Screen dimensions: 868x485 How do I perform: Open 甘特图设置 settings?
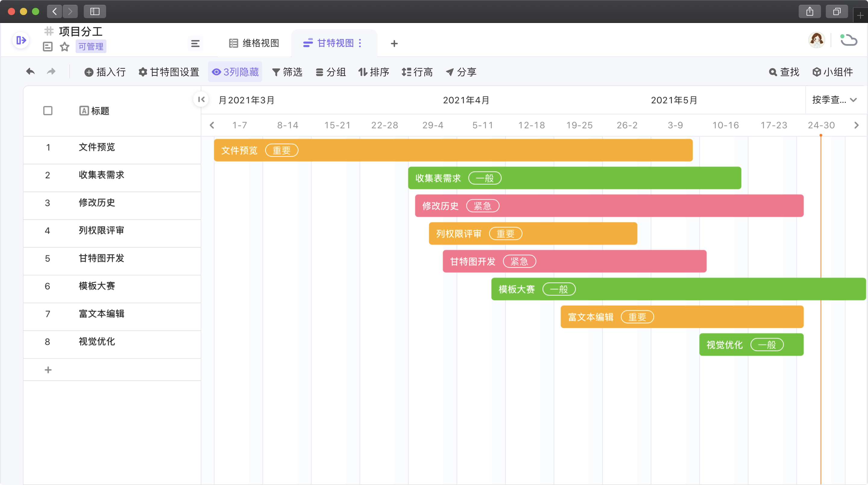click(x=169, y=72)
